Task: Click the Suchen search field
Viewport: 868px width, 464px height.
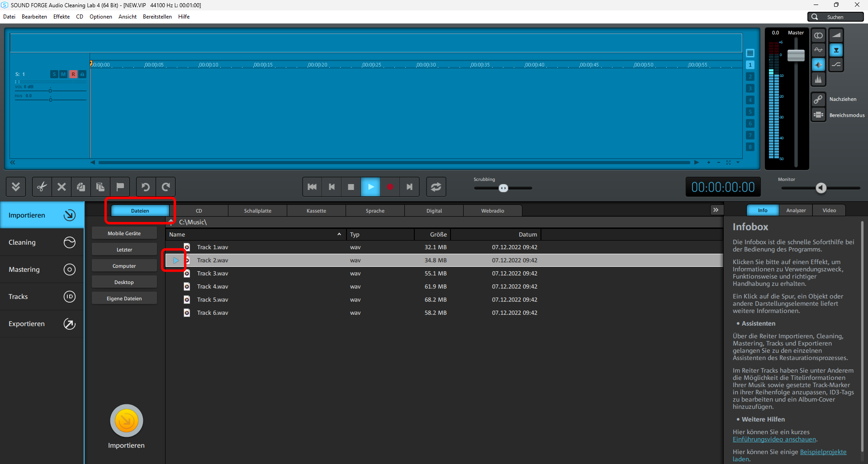Action: (x=836, y=17)
